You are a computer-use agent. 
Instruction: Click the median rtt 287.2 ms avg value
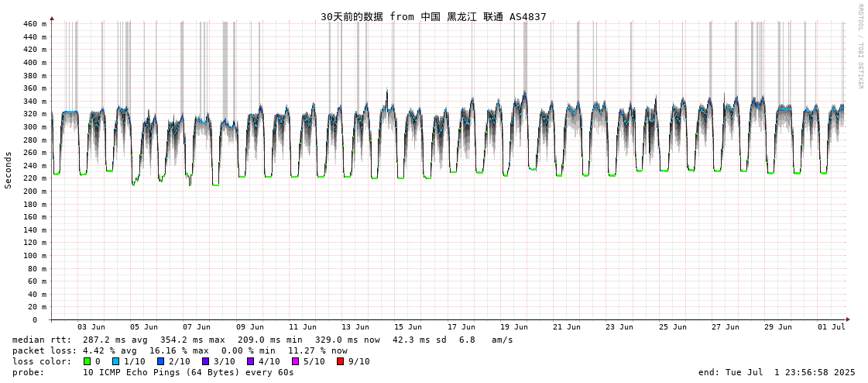115,340
